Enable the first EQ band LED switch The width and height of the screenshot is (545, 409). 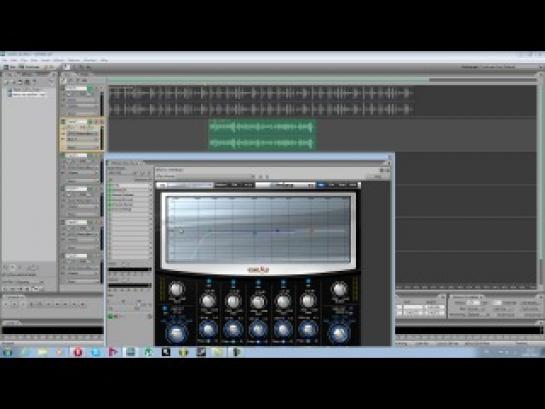point(209,282)
